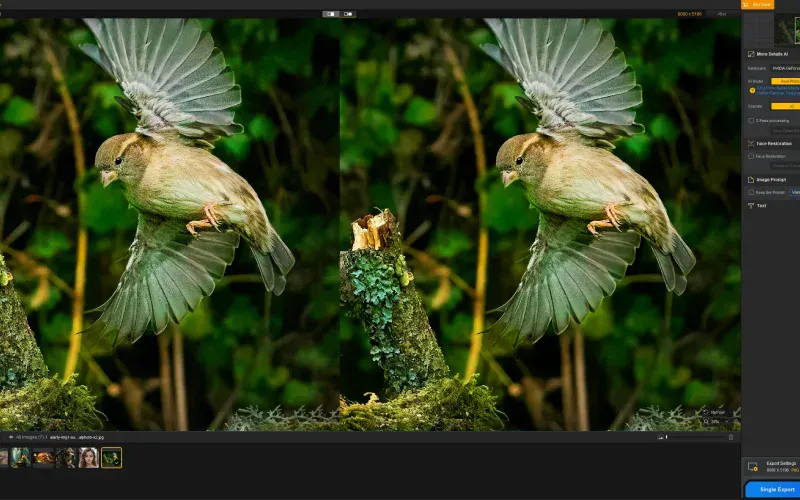Click the trash delete icon

731,437
